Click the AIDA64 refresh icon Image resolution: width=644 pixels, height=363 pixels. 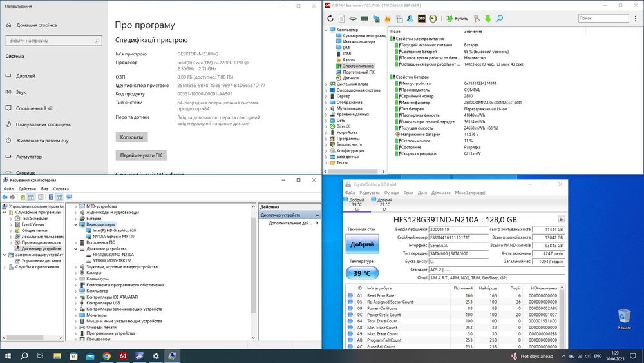tap(330, 19)
